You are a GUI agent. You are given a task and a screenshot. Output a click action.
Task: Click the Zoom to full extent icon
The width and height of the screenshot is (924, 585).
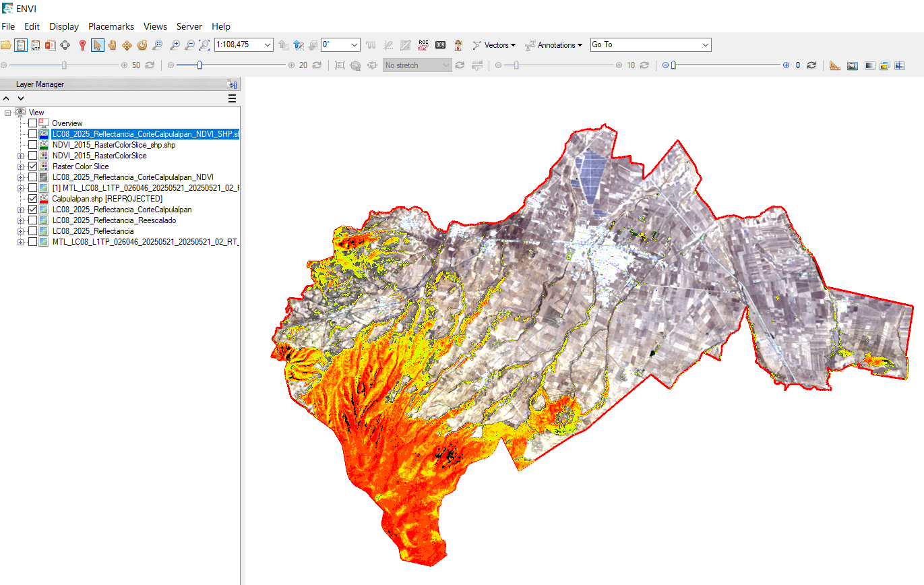[x=204, y=45]
